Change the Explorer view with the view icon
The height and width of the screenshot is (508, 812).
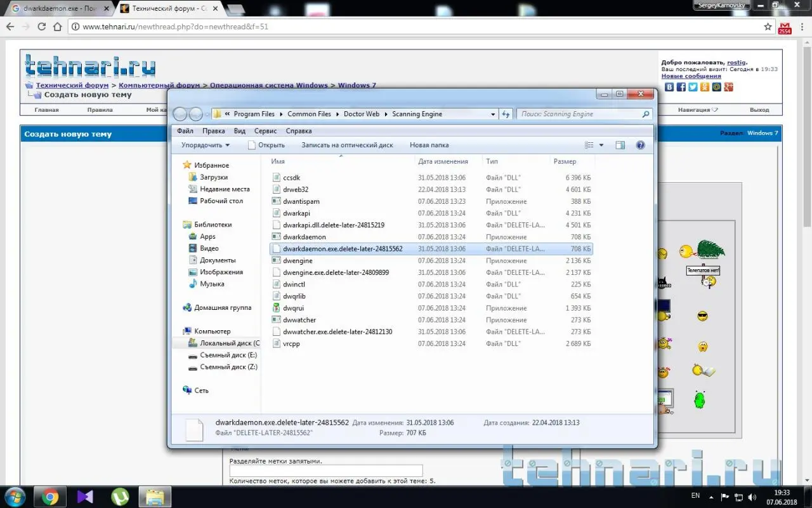click(x=589, y=145)
